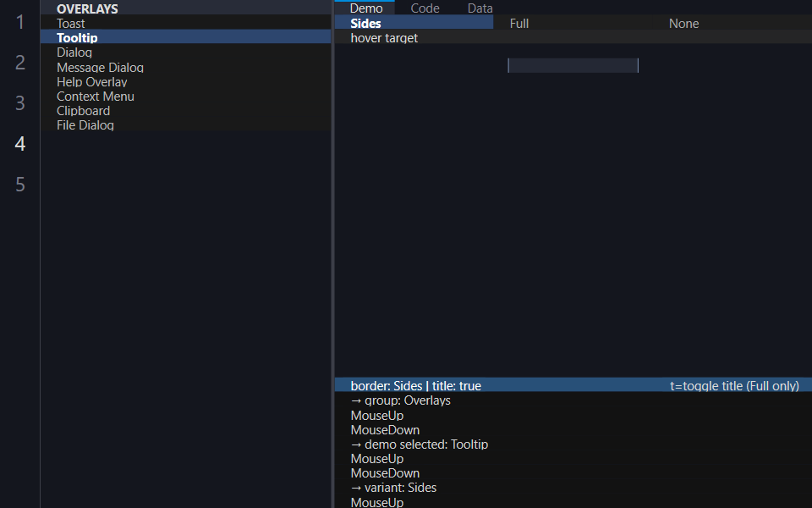Viewport: 812px width, 508px height.
Task: Open the Dialog demo
Action: pos(185,52)
